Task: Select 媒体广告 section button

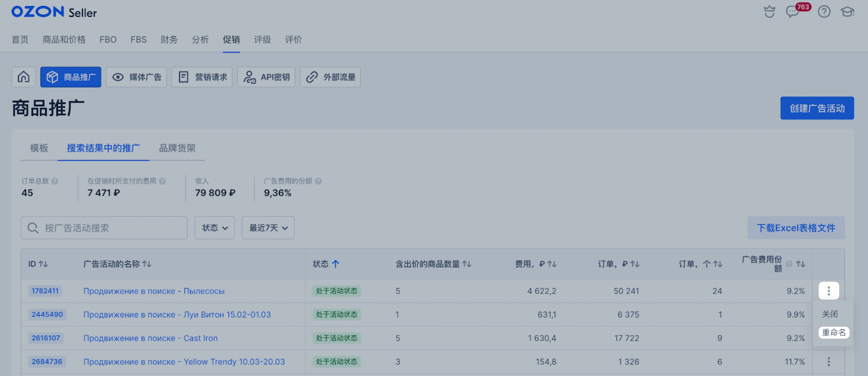Action: pyautogui.click(x=136, y=77)
